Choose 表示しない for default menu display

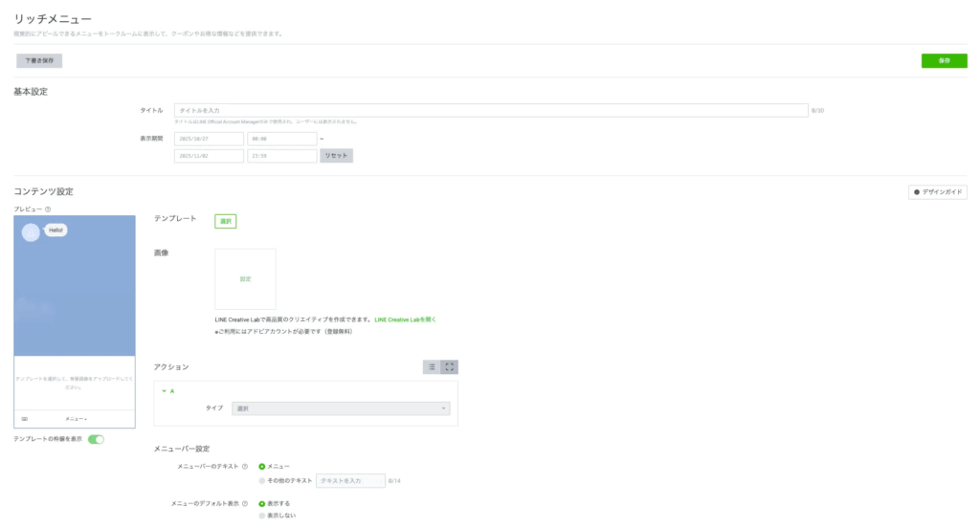coord(262,516)
